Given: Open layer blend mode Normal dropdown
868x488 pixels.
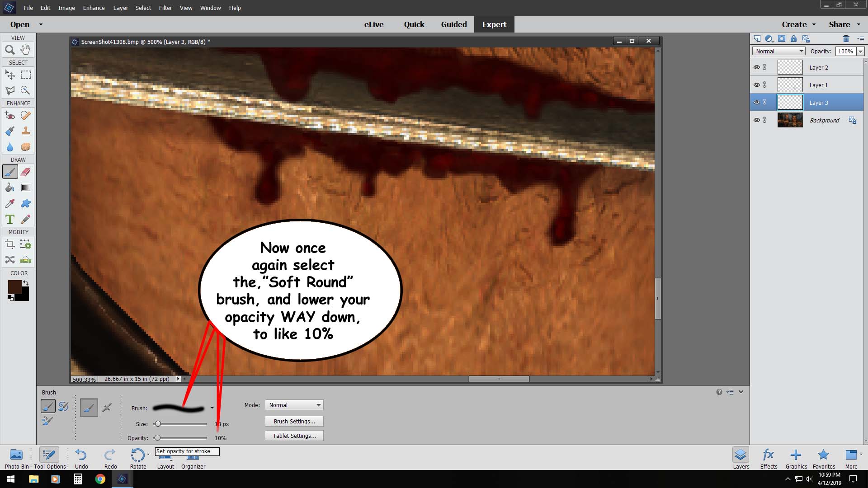Looking at the screenshot, I should (x=778, y=51).
